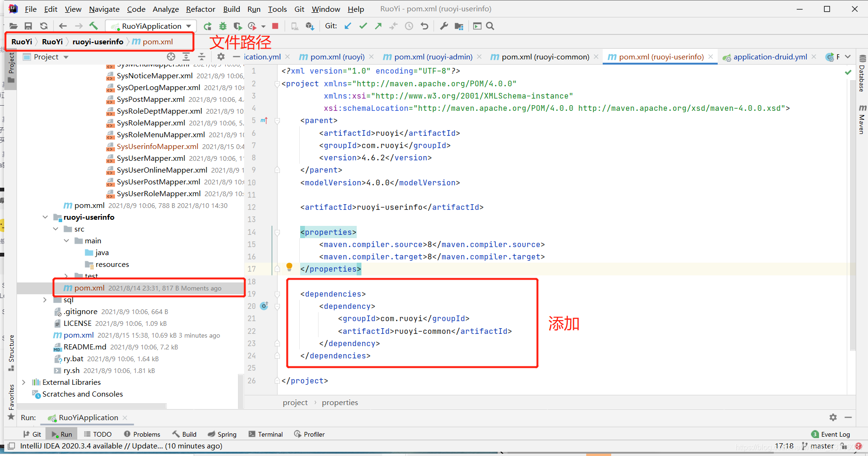
Task: Select the resources folder in tree
Action: (112, 264)
